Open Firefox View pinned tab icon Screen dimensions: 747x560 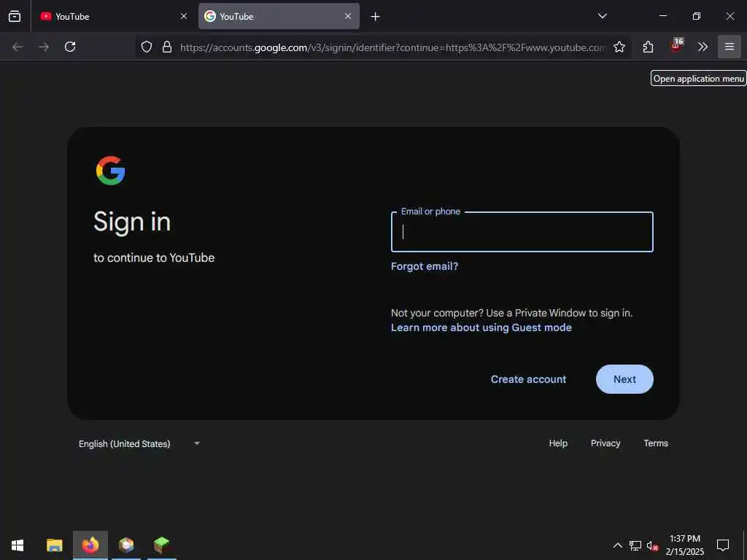click(x=15, y=16)
